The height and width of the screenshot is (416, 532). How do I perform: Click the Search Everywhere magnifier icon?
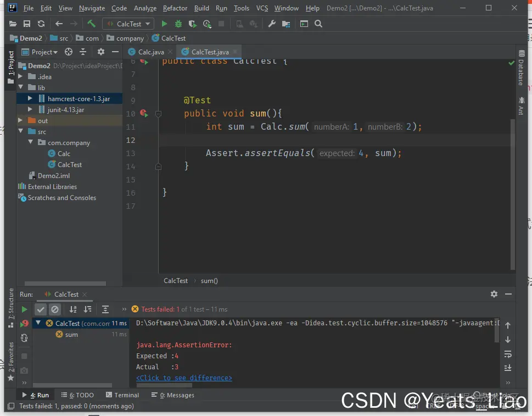click(318, 24)
